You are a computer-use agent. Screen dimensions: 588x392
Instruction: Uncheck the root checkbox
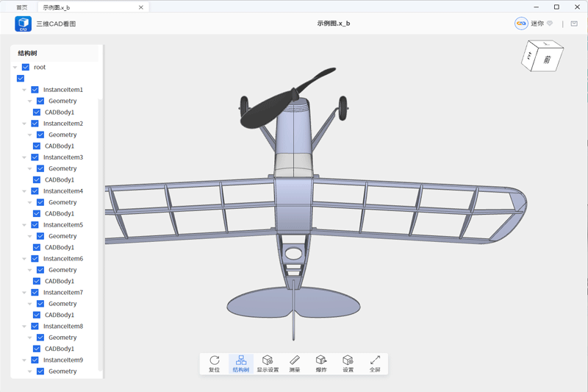(26, 68)
